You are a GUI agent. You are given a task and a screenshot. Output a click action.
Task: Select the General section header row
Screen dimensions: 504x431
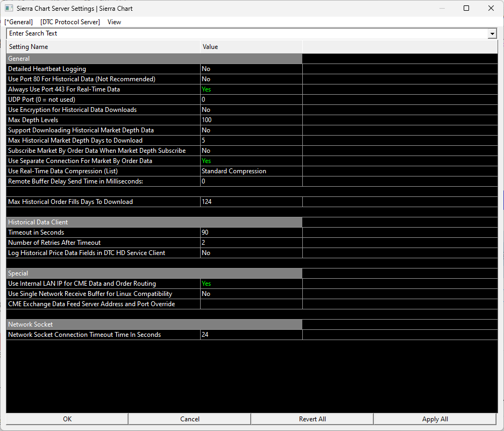pos(154,59)
